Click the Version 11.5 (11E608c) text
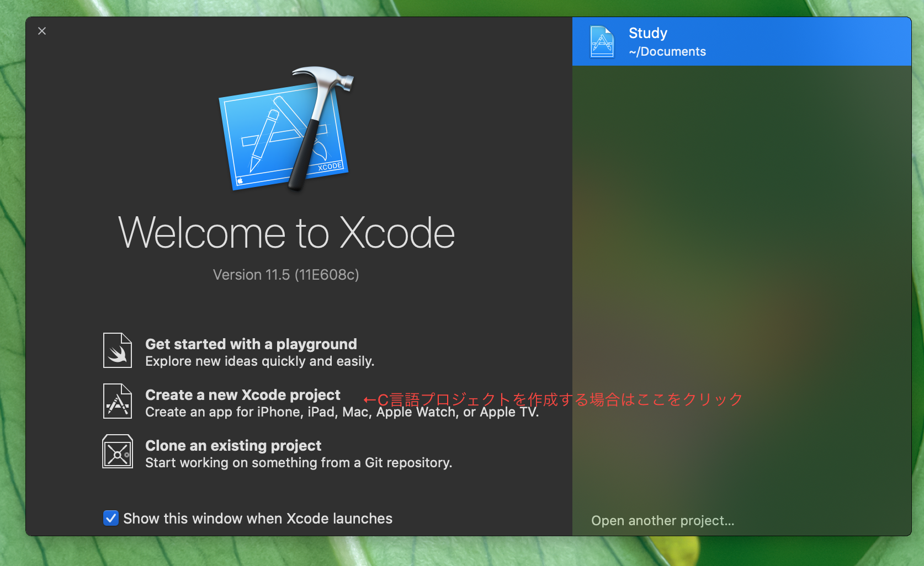This screenshot has width=924, height=566. click(x=286, y=274)
